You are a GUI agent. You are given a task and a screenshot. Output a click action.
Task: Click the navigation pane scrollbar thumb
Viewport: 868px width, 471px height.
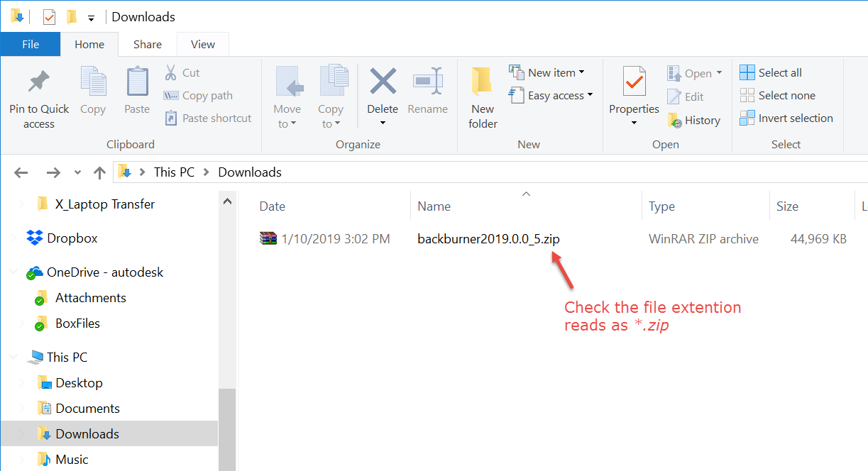[x=227, y=430]
